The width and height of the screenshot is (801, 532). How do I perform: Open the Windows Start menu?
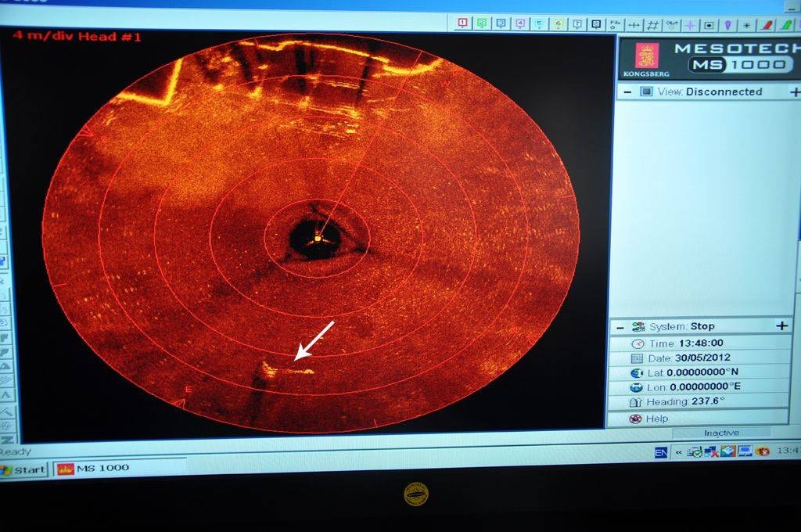pyautogui.click(x=23, y=469)
